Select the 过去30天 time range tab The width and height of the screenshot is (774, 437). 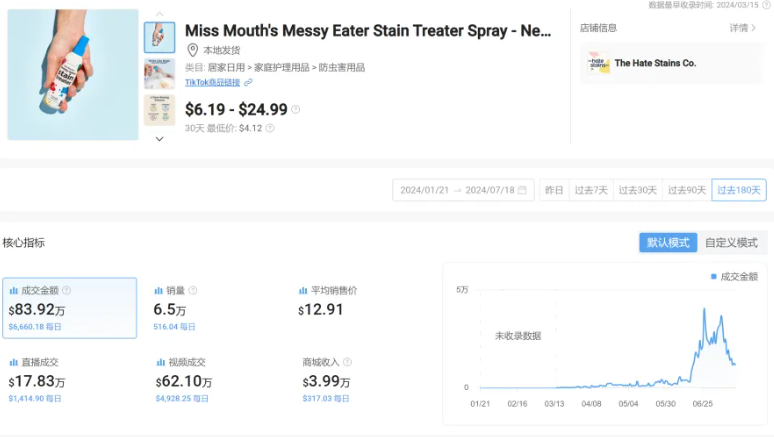point(638,190)
